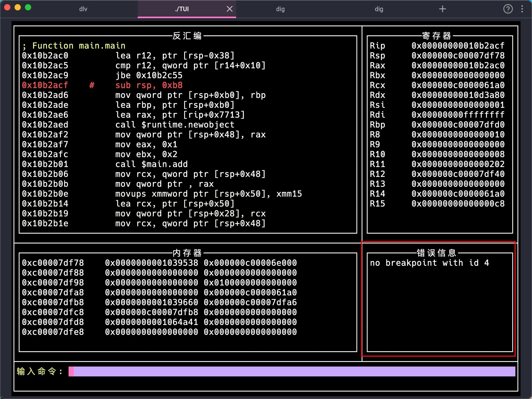The width and height of the screenshot is (532, 399).
Task: Click the yellow minimize window button
Action: tap(18, 8)
